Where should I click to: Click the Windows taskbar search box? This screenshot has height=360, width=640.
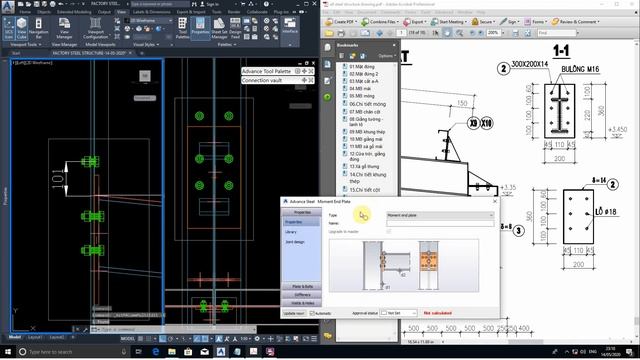click(x=73, y=351)
